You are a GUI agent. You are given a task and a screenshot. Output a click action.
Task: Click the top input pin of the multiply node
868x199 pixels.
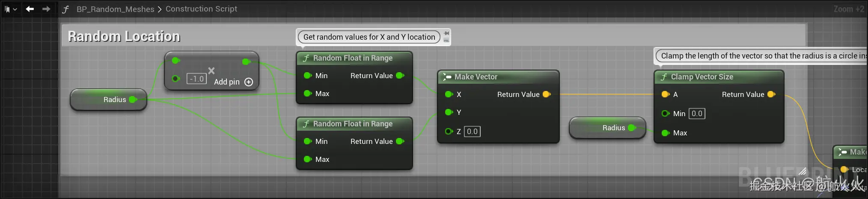176,61
